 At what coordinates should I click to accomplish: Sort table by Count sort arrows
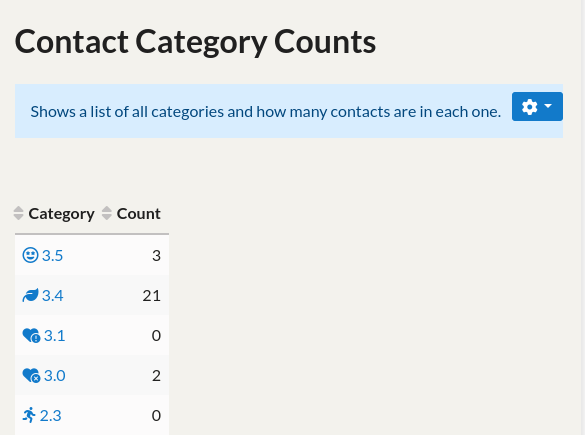pyautogui.click(x=107, y=213)
